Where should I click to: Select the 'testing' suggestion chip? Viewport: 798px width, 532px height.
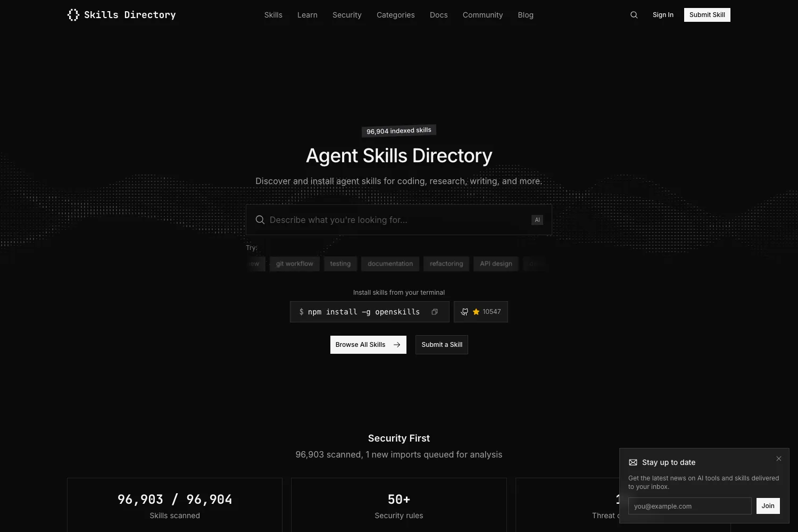340,264
